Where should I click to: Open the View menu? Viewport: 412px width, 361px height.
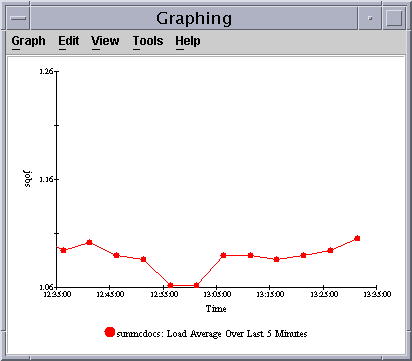click(105, 41)
